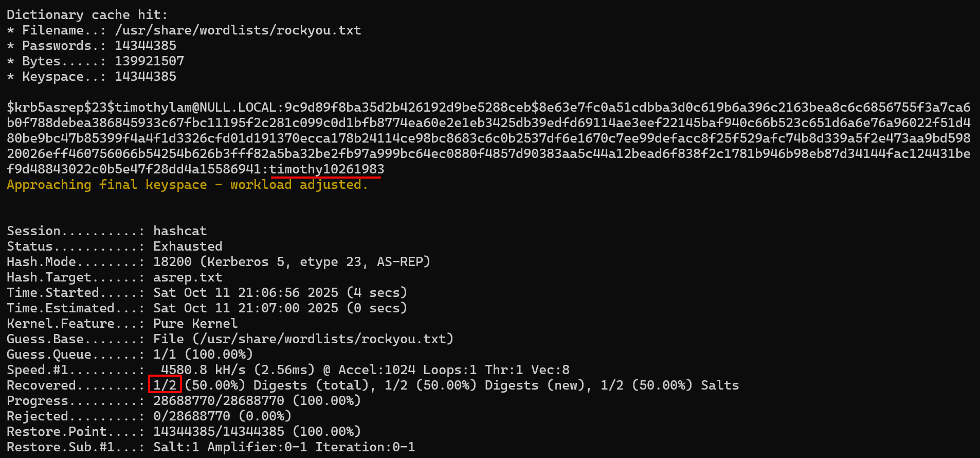This screenshot has width=980, height=458.
Task: Click the cracked password timothy10261983
Action: click(x=326, y=169)
